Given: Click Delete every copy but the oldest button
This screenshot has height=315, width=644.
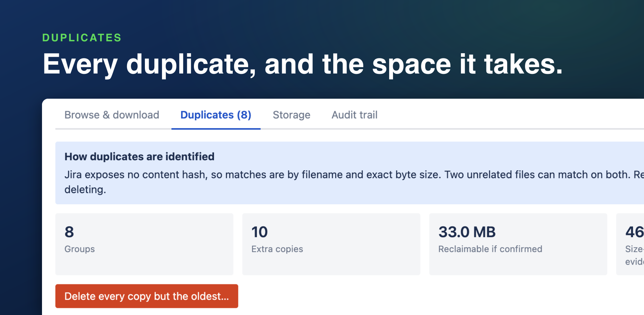Looking at the screenshot, I should tap(147, 296).
